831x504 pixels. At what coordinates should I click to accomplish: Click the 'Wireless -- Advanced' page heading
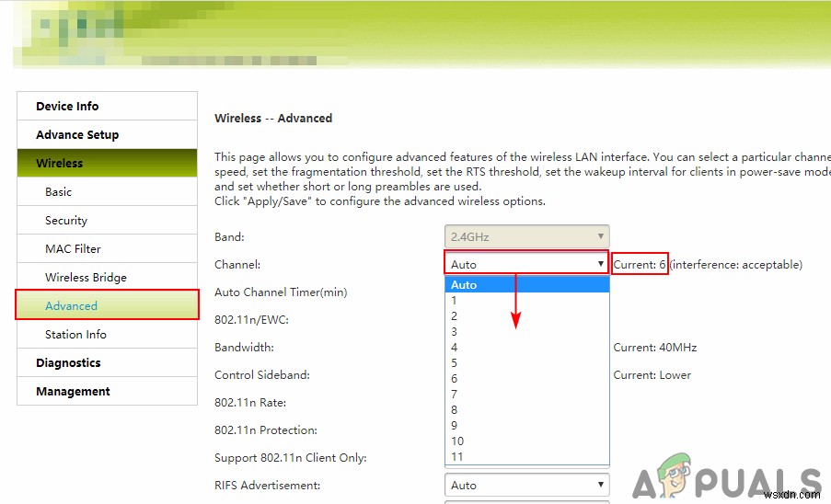coord(273,118)
